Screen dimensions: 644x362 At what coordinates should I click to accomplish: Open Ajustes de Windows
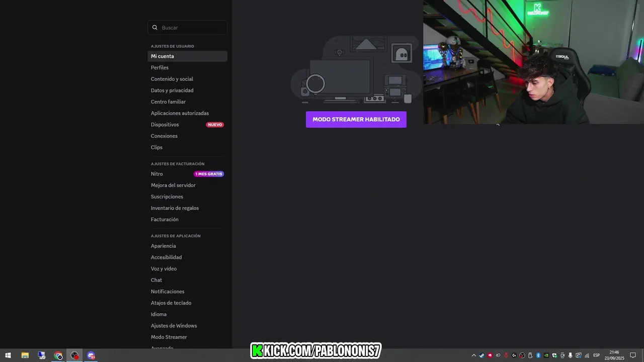187,326
